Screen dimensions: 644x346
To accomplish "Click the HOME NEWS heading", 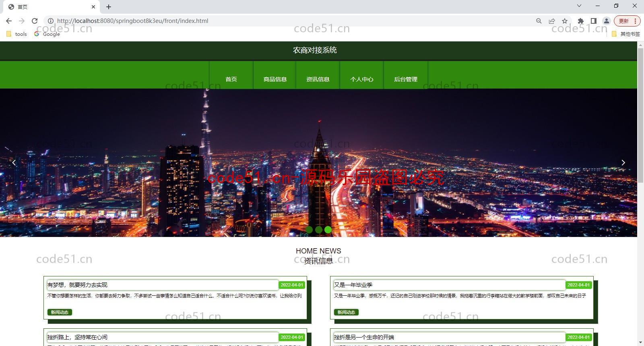I will click(318, 251).
